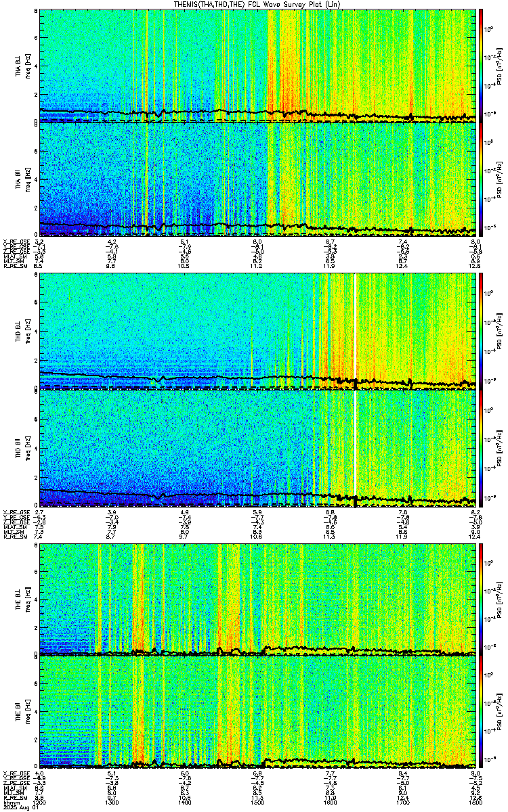The height and width of the screenshot is (812, 508).
Task: Click the 1400 time tick label
Action: pyautogui.click(x=185, y=803)
